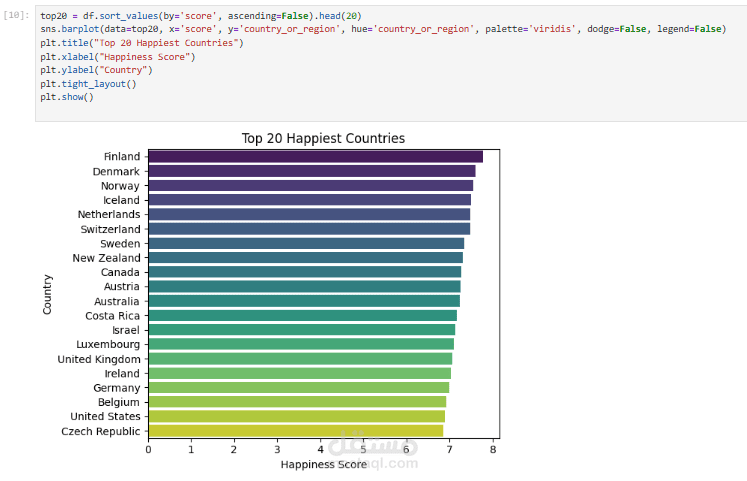Select the cell execution prompt [10]
This screenshot has width=747, height=481.
click(17, 17)
